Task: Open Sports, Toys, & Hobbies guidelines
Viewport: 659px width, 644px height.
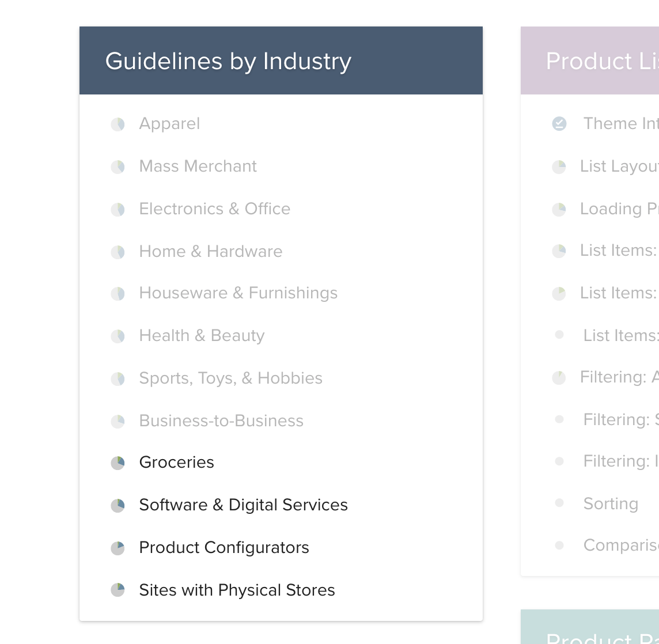Action: [230, 378]
